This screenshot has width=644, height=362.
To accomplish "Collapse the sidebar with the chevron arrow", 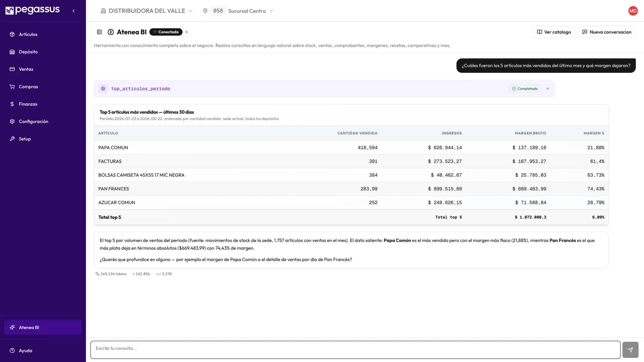I will 73,11.
